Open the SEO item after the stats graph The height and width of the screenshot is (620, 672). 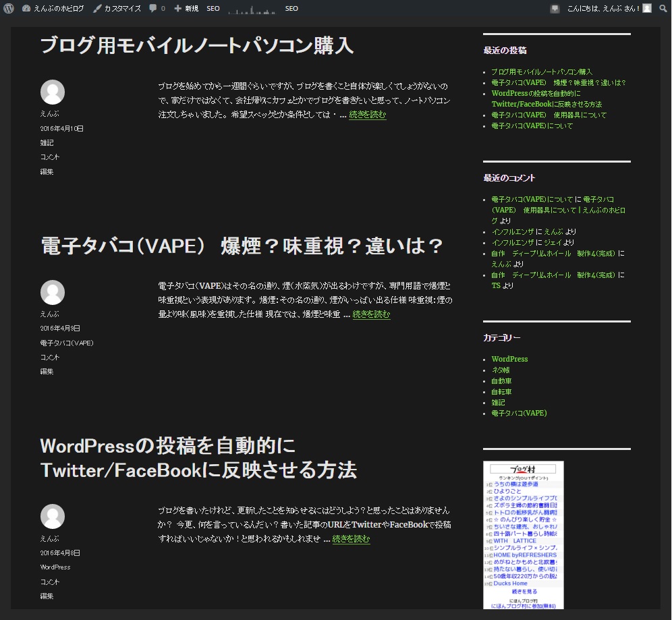point(291,8)
